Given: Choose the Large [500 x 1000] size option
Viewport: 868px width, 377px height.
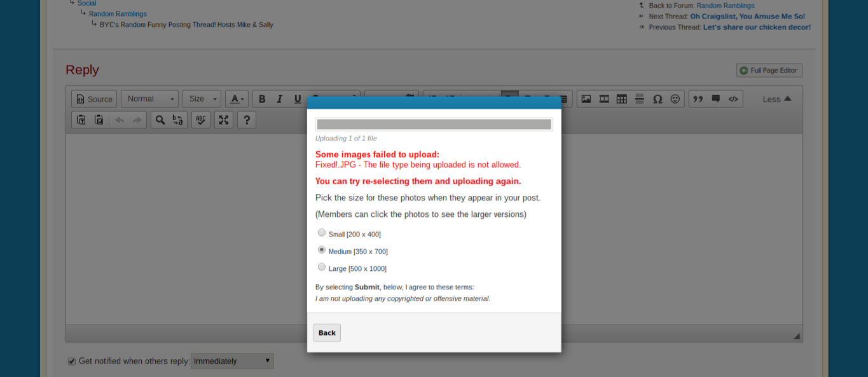Looking at the screenshot, I should (322, 267).
